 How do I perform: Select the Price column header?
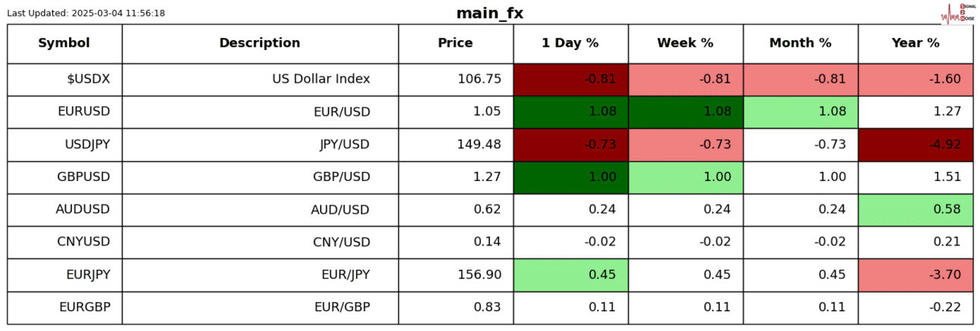coord(455,43)
